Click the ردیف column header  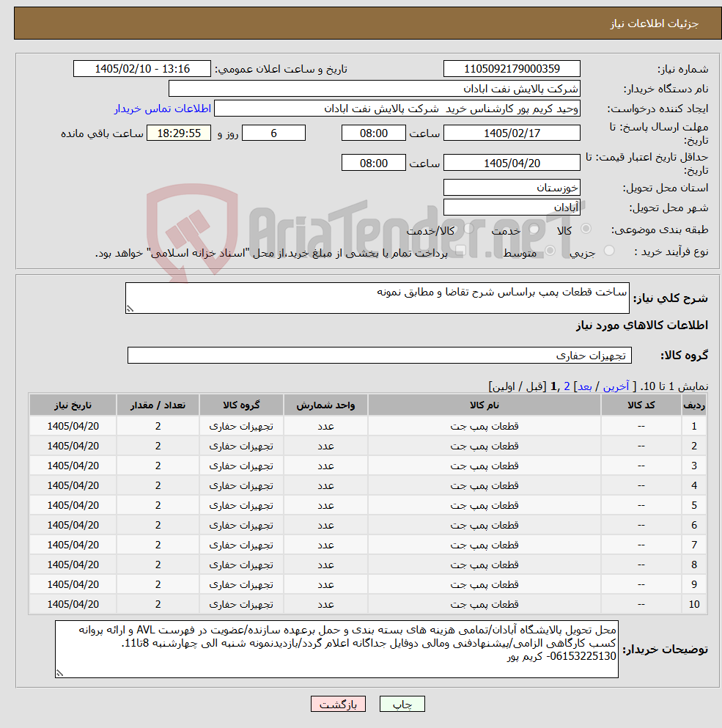694,405
